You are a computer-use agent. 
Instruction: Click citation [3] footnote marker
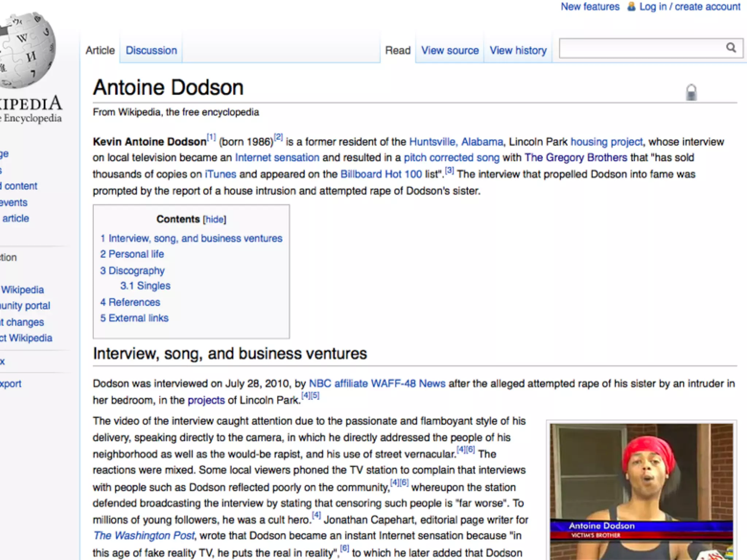pyautogui.click(x=449, y=170)
